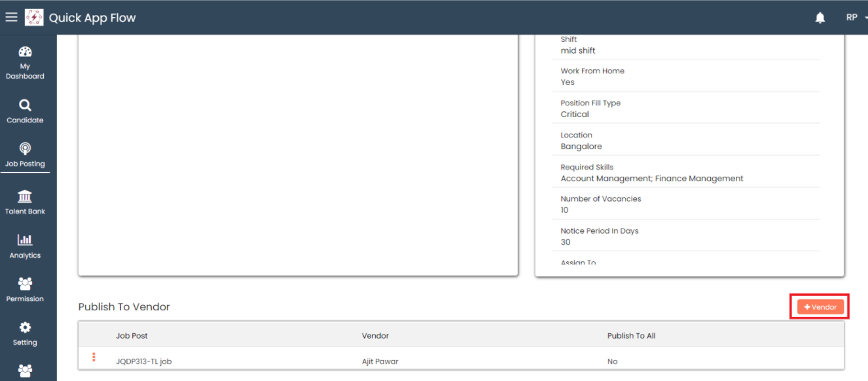Viewport: 868px width, 381px height.
Task: Open the Analytics chart section
Action: (x=25, y=246)
